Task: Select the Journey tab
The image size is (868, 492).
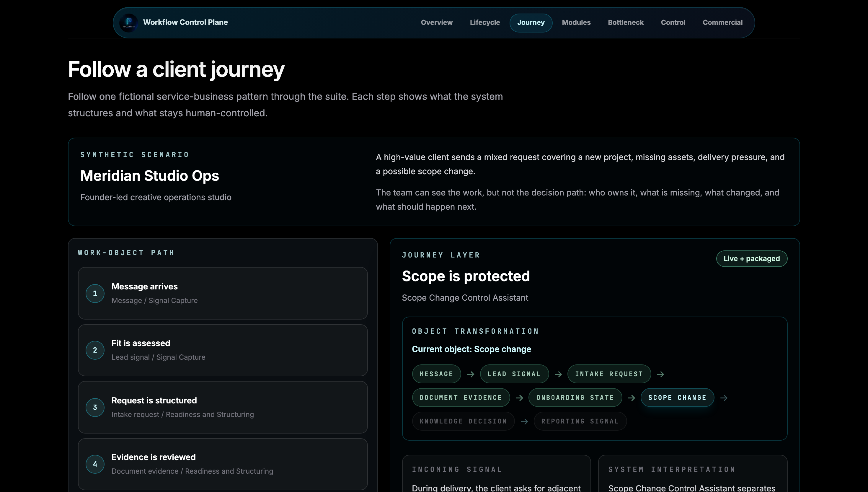Action: (531, 23)
